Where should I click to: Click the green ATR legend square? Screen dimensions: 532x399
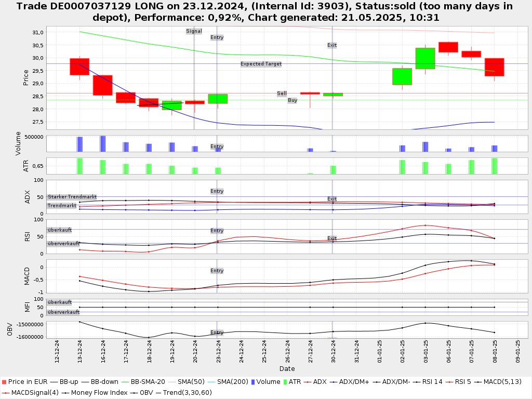pos(284,382)
